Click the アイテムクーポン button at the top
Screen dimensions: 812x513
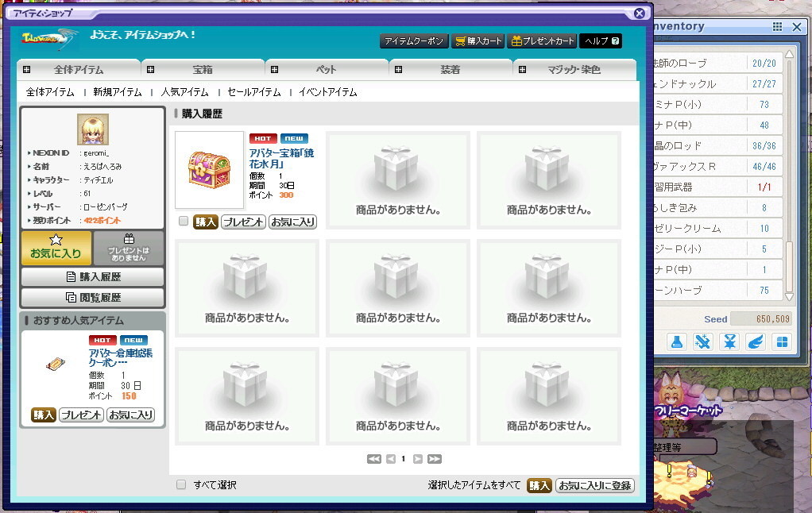point(414,41)
